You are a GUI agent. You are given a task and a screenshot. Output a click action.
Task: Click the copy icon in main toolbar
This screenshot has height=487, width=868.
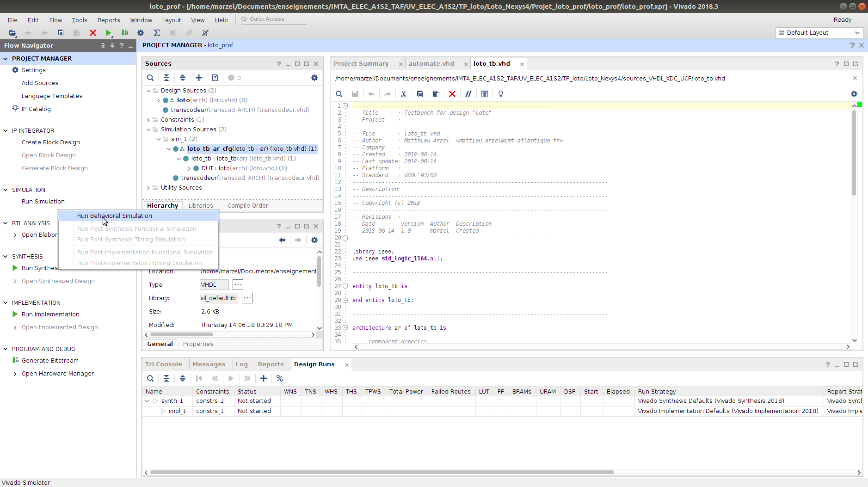pos(61,33)
